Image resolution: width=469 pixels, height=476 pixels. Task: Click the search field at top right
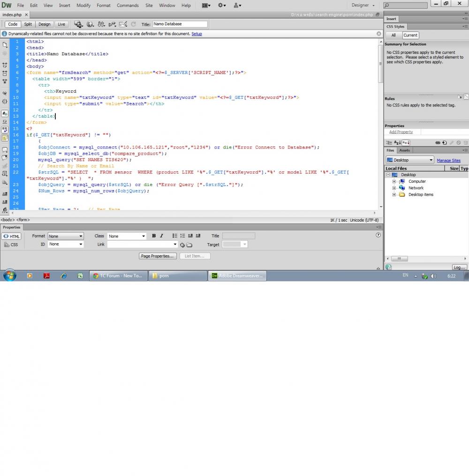coord(405,5)
